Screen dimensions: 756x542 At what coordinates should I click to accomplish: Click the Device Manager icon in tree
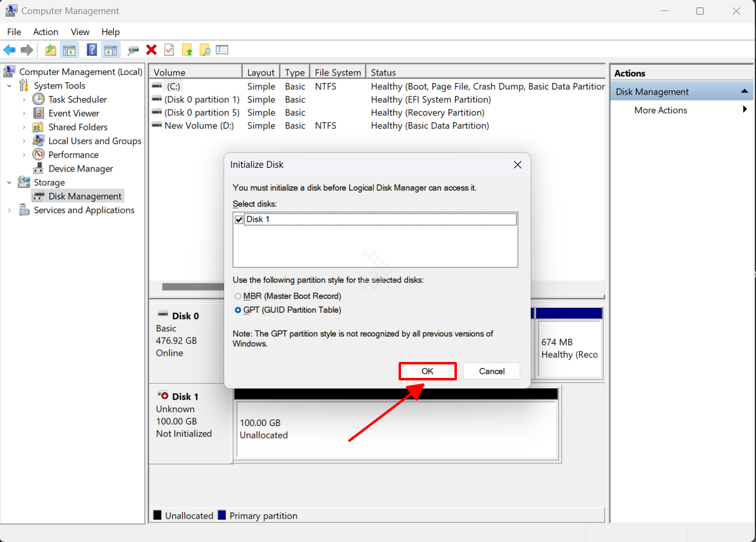pos(39,169)
